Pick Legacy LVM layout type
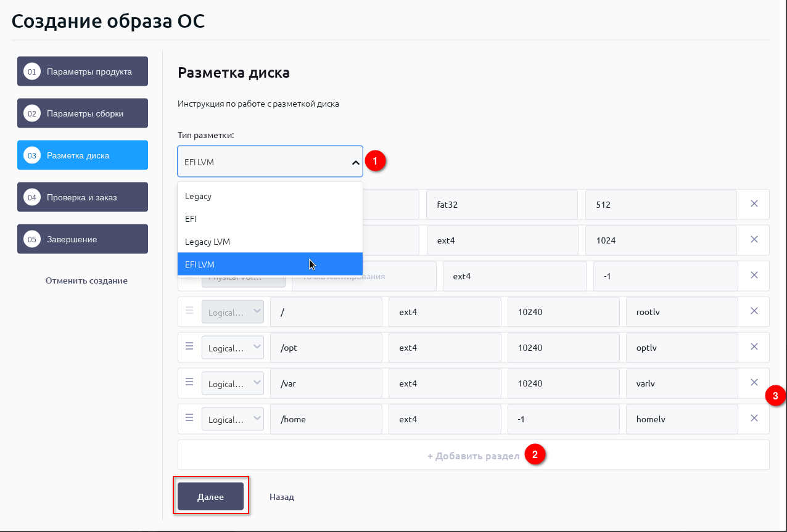This screenshot has width=787, height=532. [270, 242]
